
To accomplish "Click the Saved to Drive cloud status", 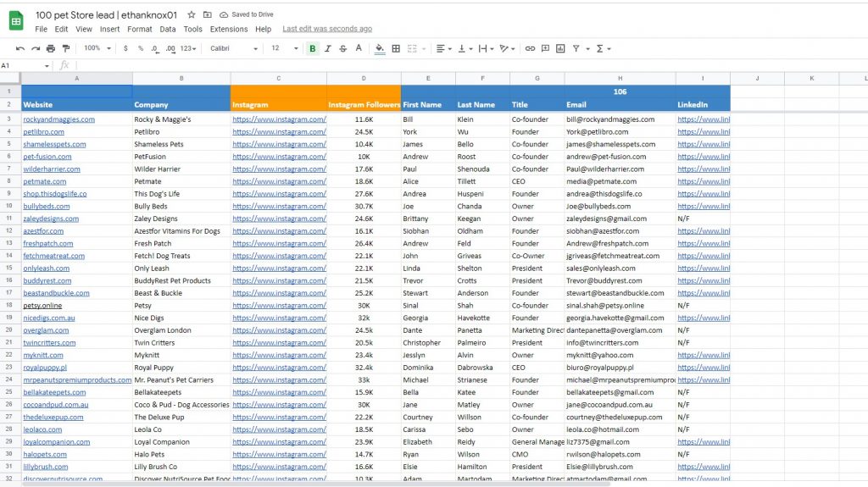I will 247,15.
